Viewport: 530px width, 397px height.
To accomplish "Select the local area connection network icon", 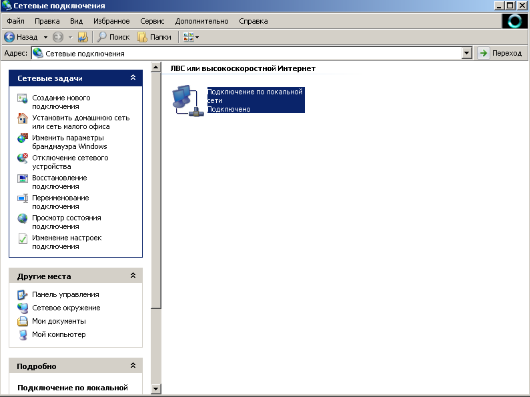I will [188, 101].
